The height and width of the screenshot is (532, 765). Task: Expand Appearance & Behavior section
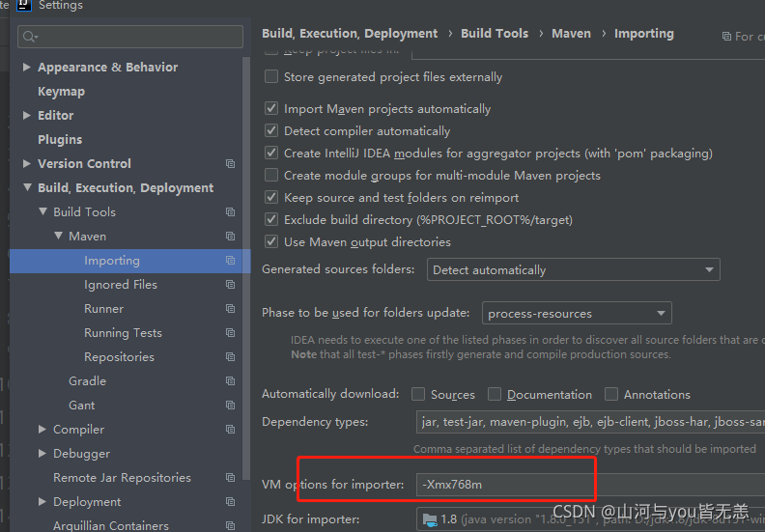(x=27, y=67)
